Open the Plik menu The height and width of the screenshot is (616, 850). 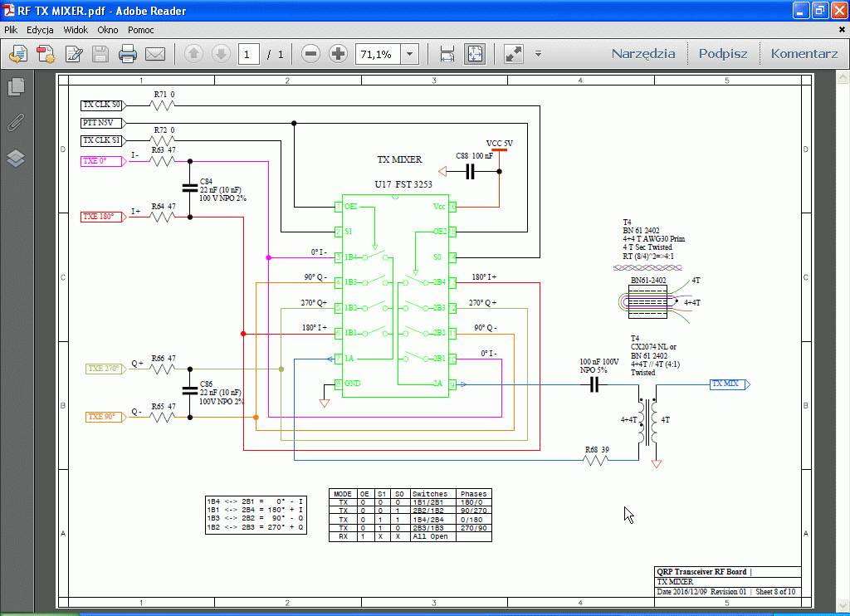11,30
